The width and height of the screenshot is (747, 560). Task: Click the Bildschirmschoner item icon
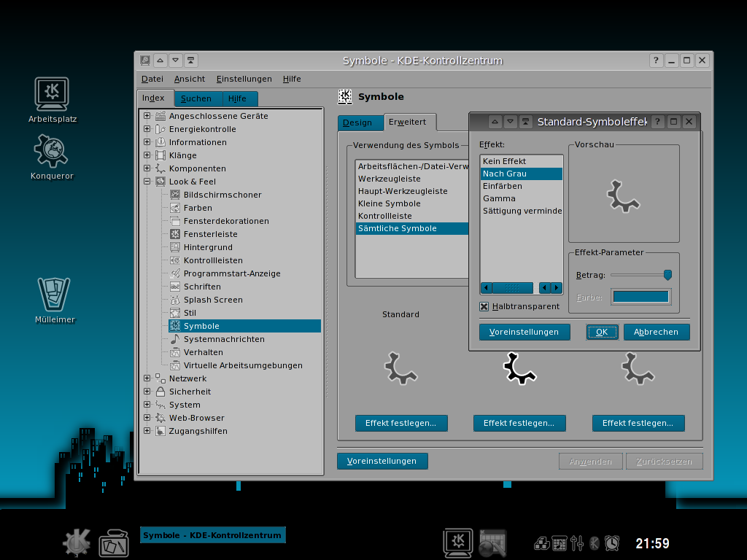(175, 194)
